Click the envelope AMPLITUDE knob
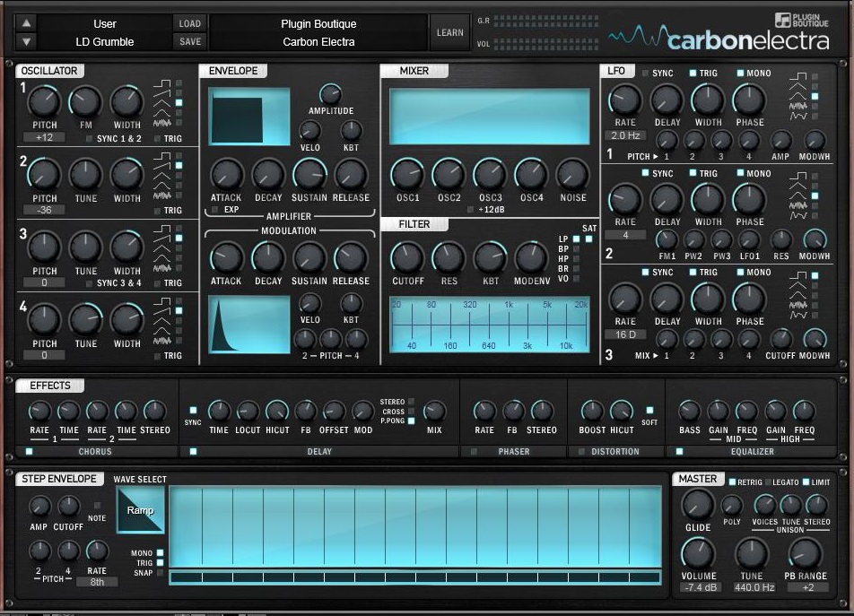Screen dimensions: 854x616 click(x=330, y=94)
